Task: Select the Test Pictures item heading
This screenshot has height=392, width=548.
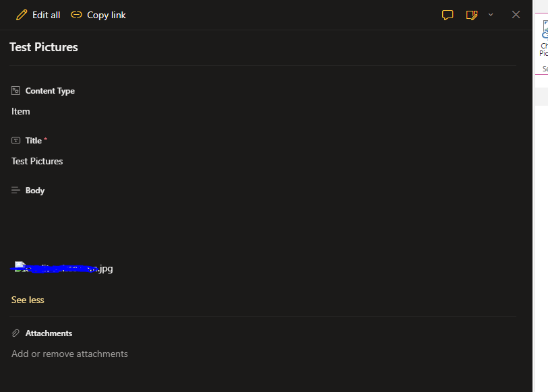Action: (x=43, y=47)
